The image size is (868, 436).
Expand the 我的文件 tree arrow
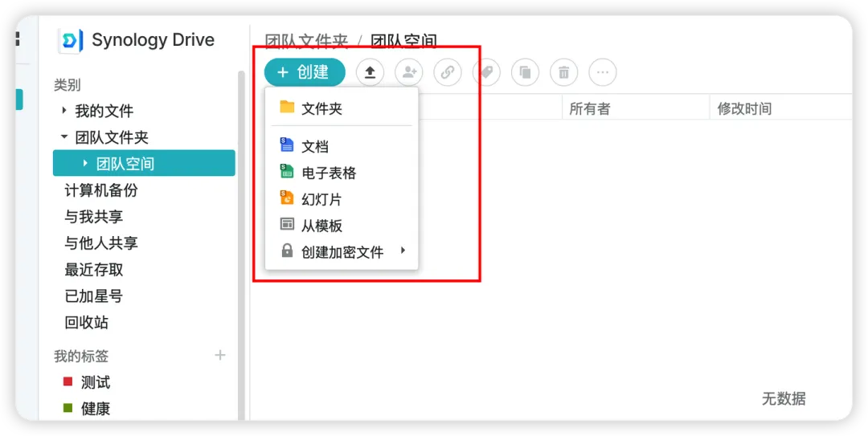pyautogui.click(x=65, y=110)
